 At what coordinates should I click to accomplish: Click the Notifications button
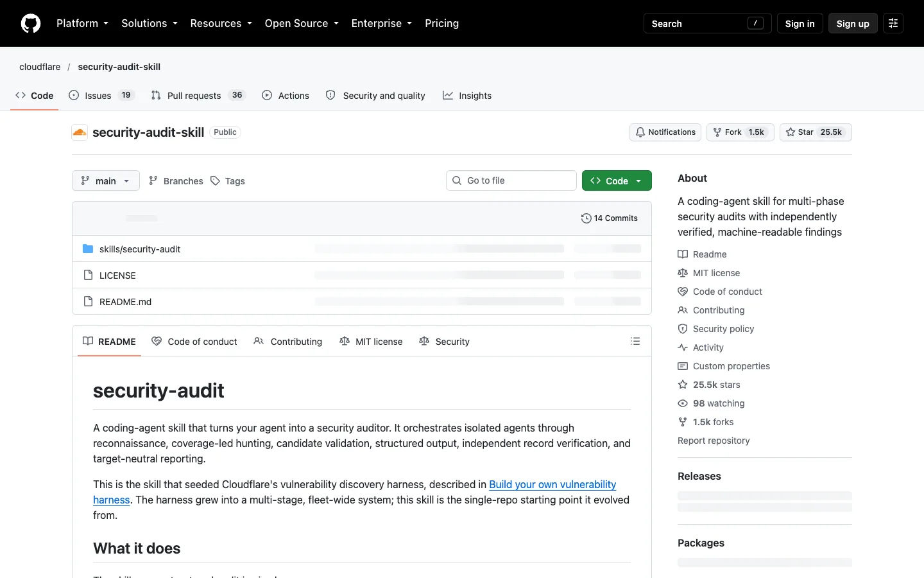pos(665,132)
